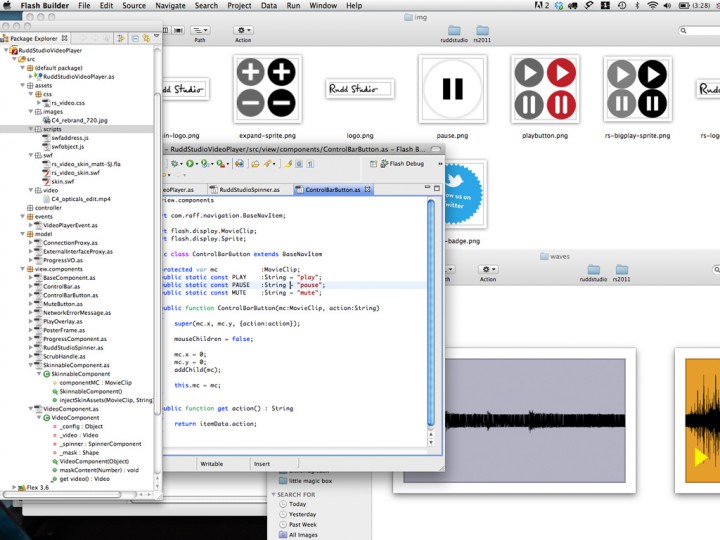Click the Open Perspective icon beside Flash Debug
Viewport: 720px width, 540px height.
click(373, 163)
